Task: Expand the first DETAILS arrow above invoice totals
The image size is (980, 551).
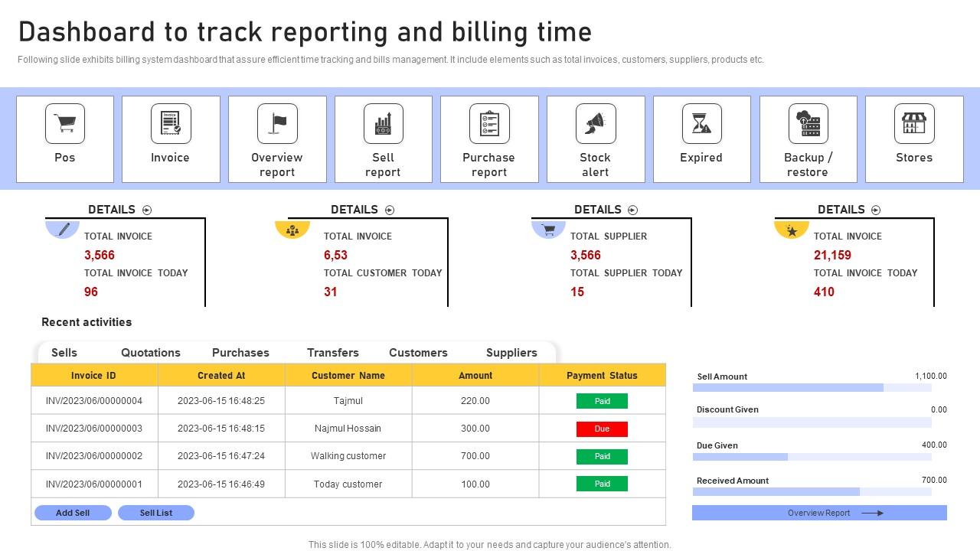Action: [147, 210]
